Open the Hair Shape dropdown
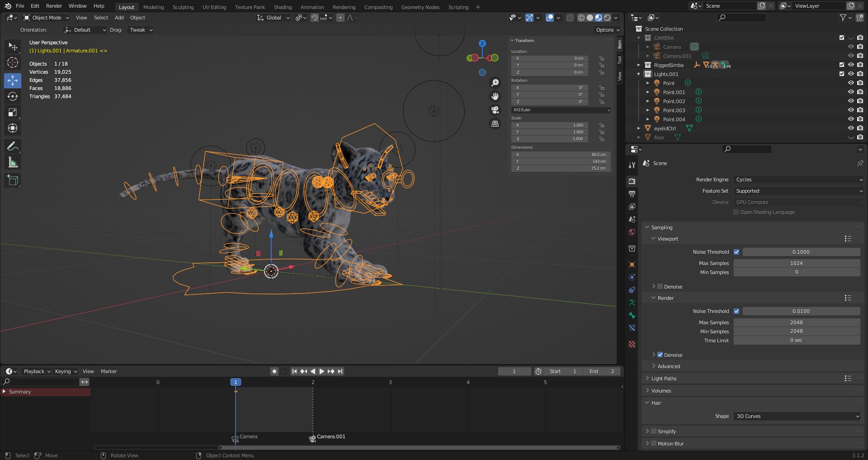 click(797, 416)
